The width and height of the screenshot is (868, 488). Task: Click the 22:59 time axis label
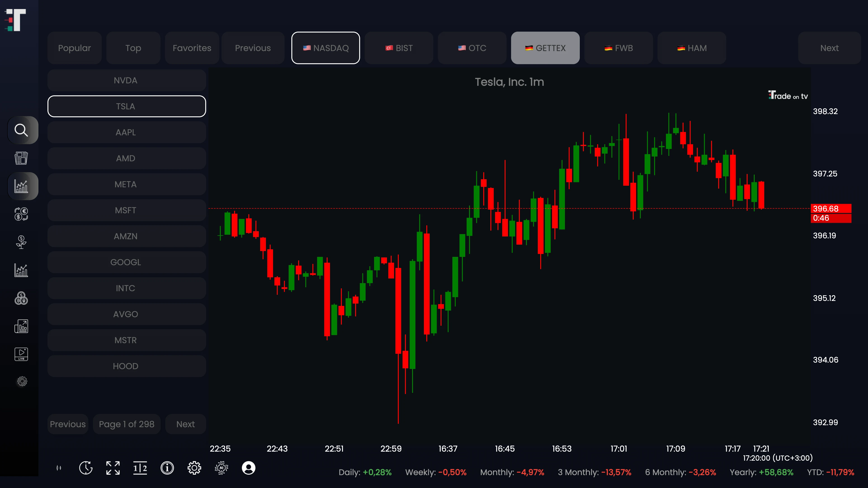click(x=391, y=449)
